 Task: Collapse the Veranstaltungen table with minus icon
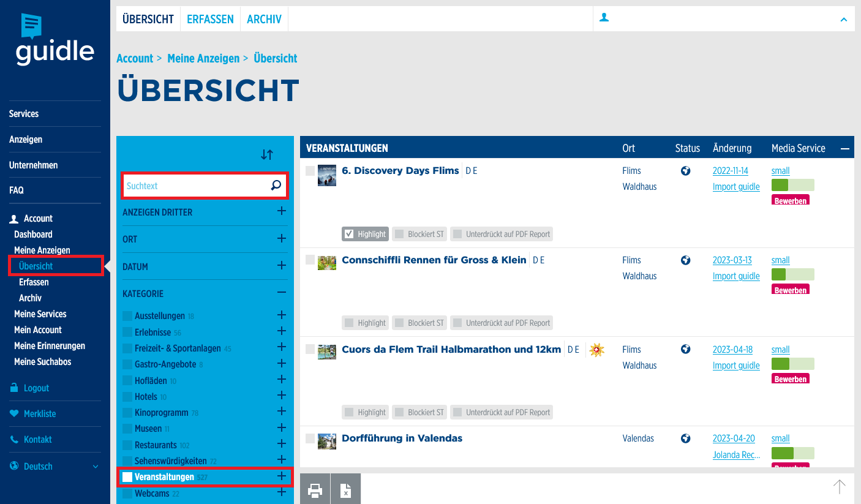[845, 148]
